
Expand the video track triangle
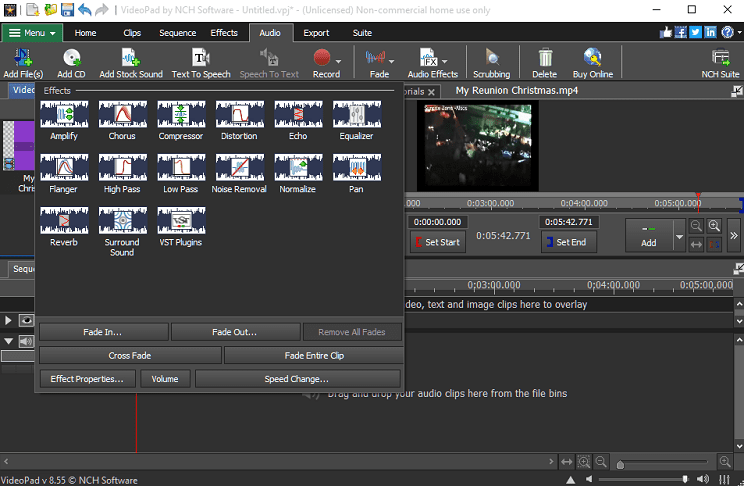pyautogui.click(x=8, y=320)
